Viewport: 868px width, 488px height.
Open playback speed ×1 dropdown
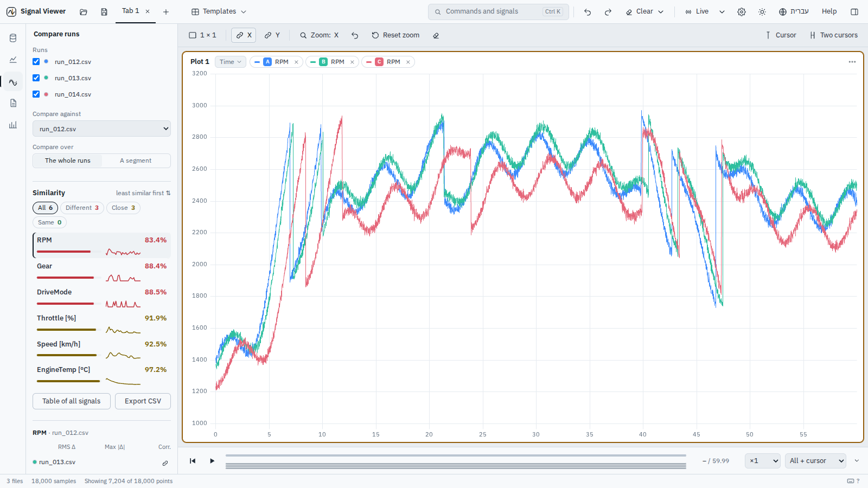click(763, 461)
